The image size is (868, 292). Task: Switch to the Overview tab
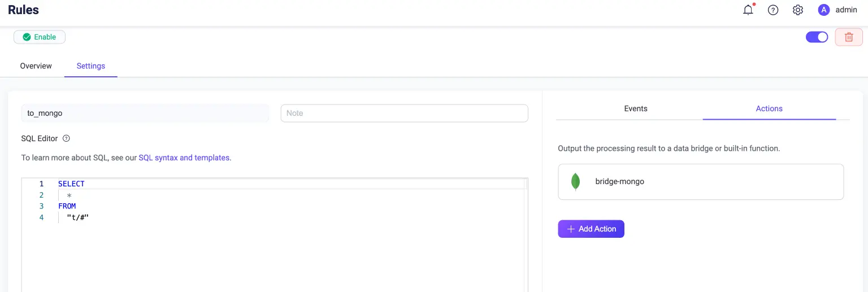36,66
